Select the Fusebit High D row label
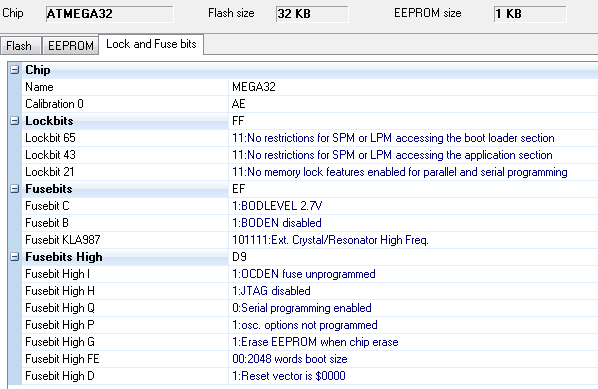This screenshot has height=389, width=598. coord(60,376)
